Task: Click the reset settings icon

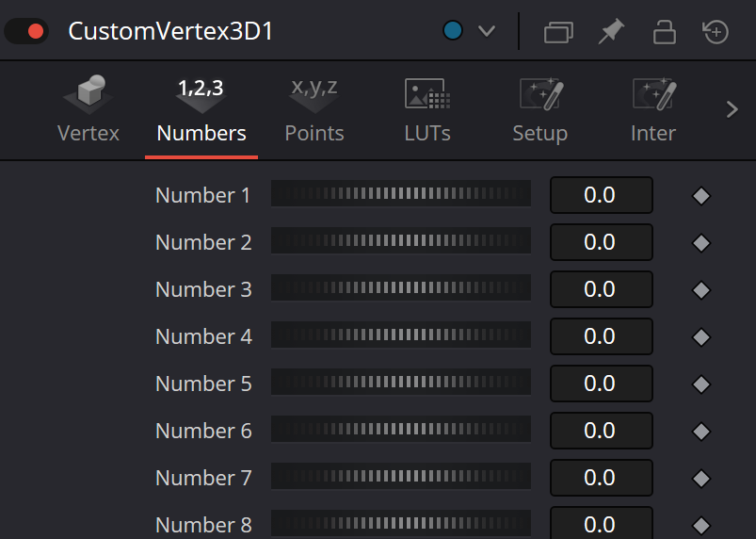Action: pyautogui.click(x=715, y=32)
